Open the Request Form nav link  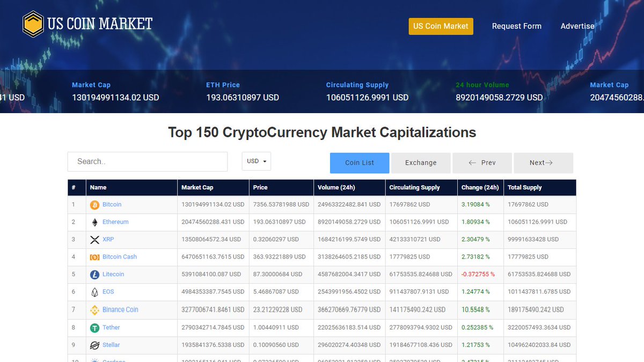517,26
